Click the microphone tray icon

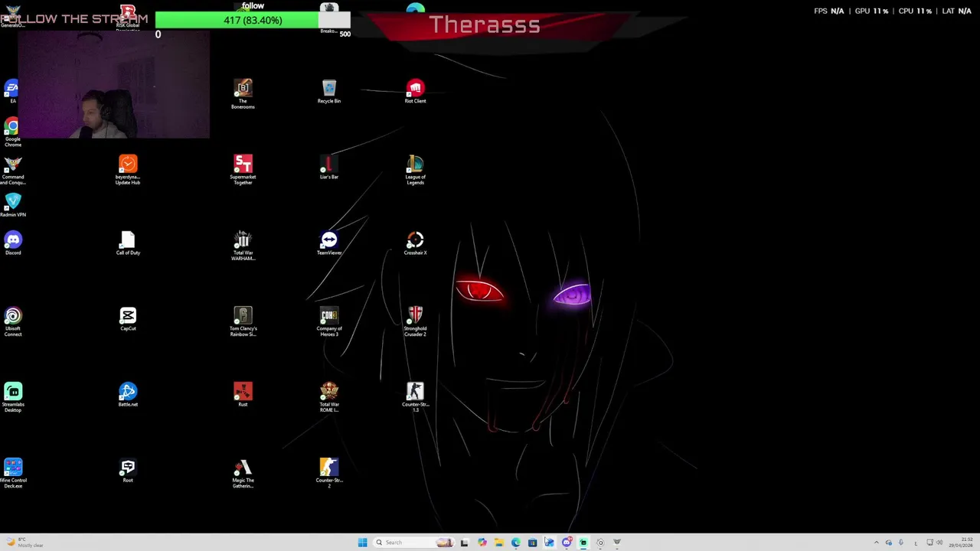coord(901,543)
